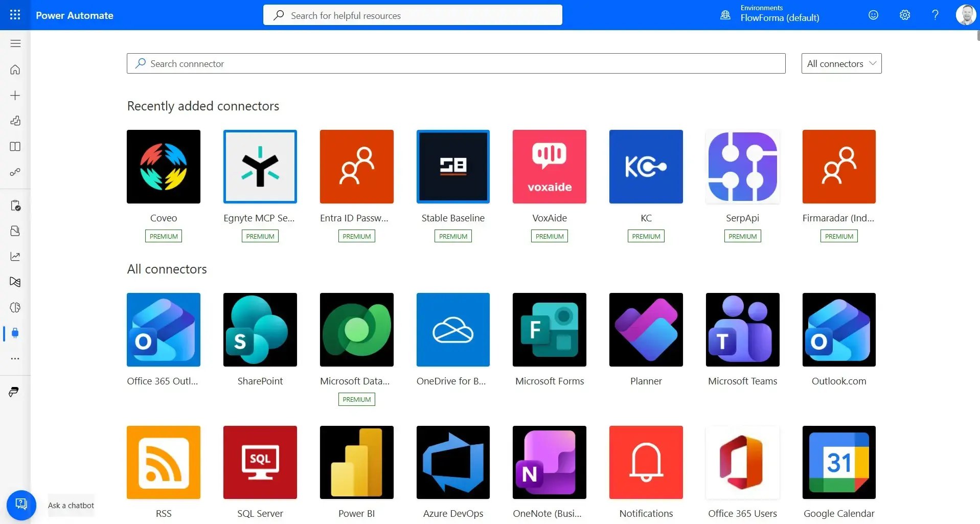Open Templates icon in the sidebar
Image resolution: width=980 pixels, height=524 pixels.
click(15, 121)
